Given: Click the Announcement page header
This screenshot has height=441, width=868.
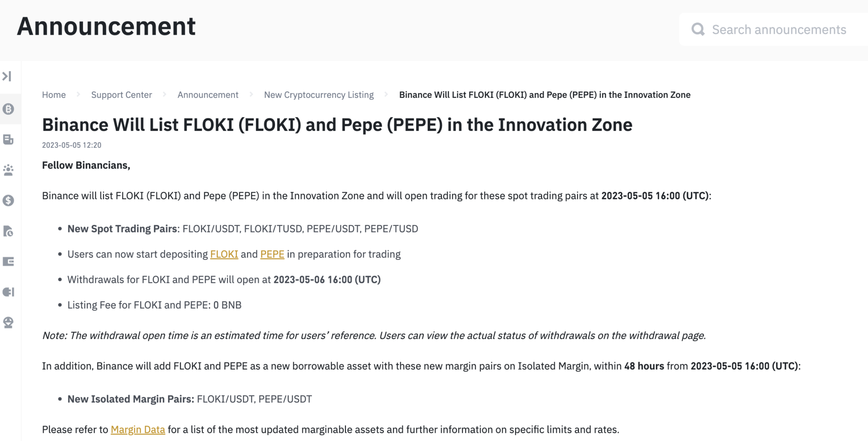Looking at the screenshot, I should click(106, 26).
